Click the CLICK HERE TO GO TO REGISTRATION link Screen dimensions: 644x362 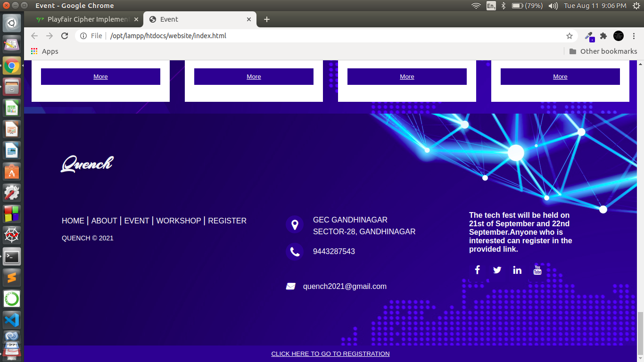tap(330, 354)
